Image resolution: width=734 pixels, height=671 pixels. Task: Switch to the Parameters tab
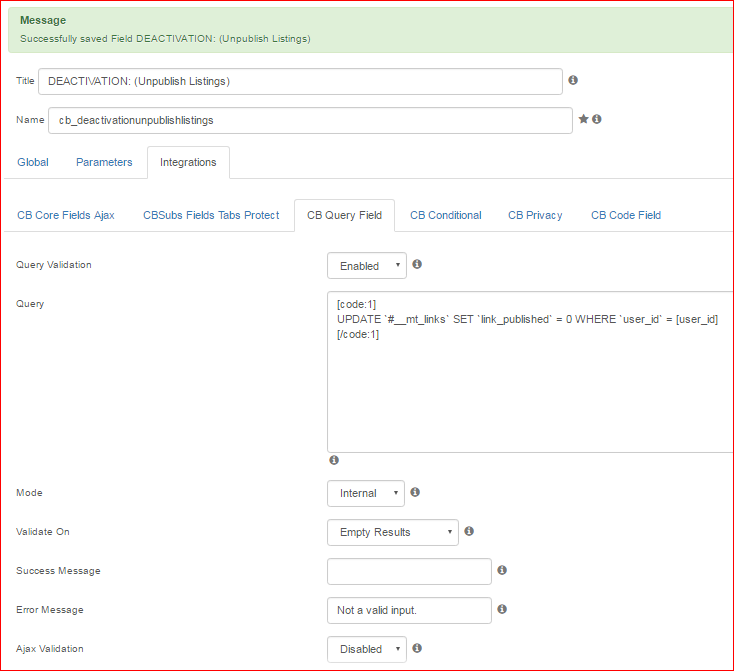(x=104, y=162)
